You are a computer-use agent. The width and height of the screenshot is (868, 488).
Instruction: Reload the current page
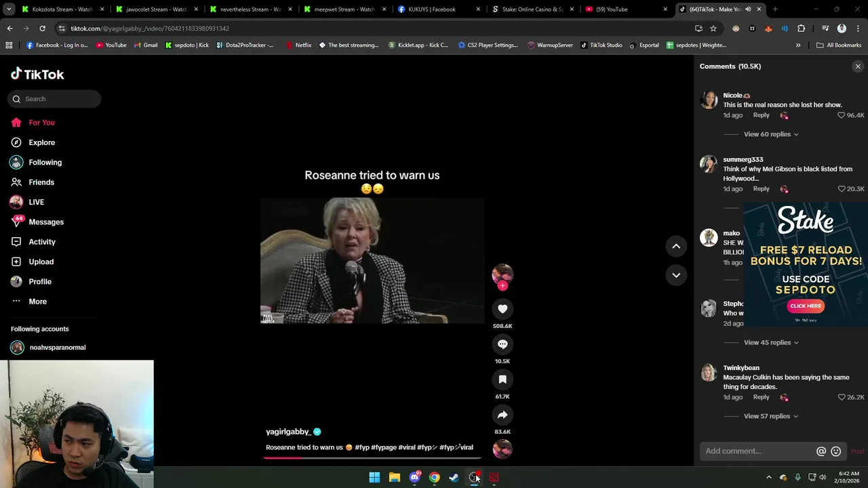42,28
